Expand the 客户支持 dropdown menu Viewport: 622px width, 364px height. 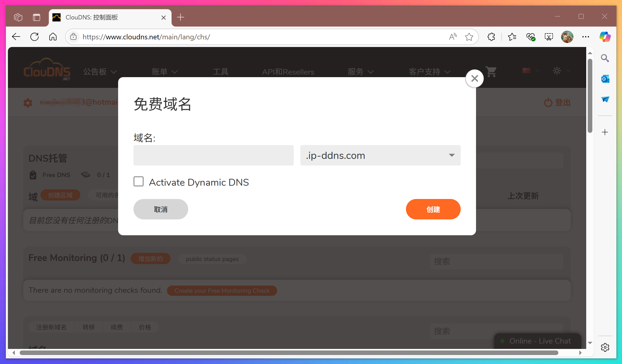[429, 72]
